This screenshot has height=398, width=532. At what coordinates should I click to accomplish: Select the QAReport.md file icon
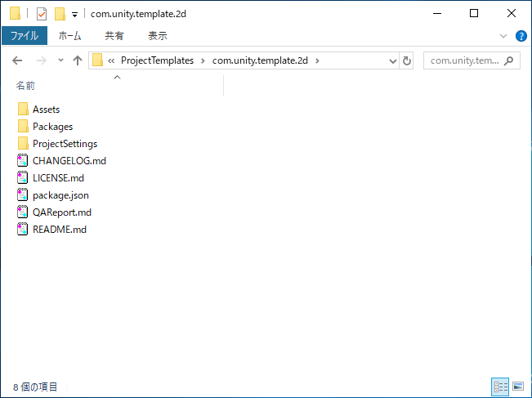coord(22,212)
